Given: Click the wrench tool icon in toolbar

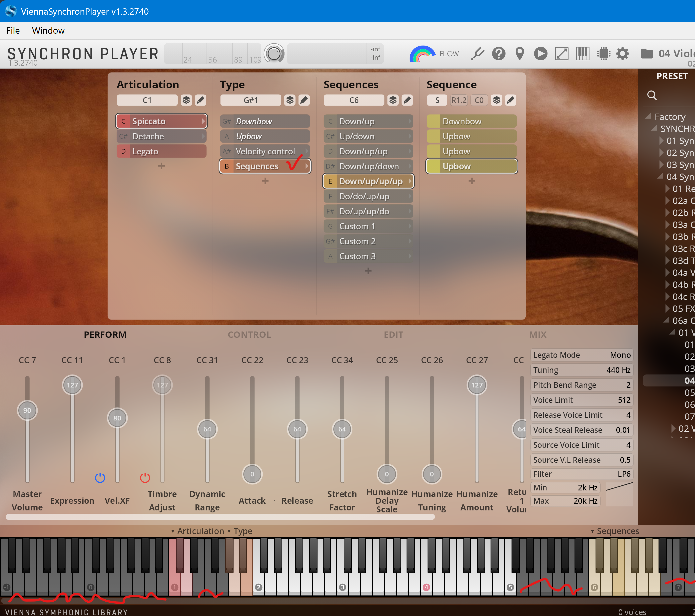Looking at the screenshot, I should 477,54.
